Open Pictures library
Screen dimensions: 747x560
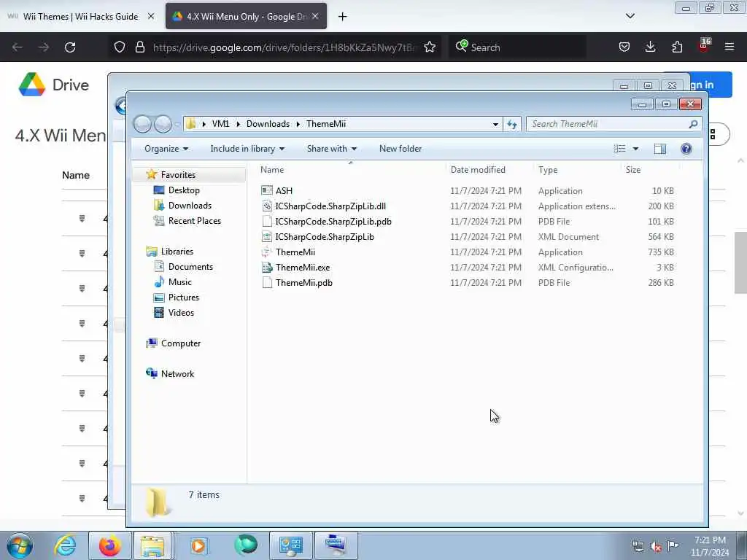(x=183, y=297)
